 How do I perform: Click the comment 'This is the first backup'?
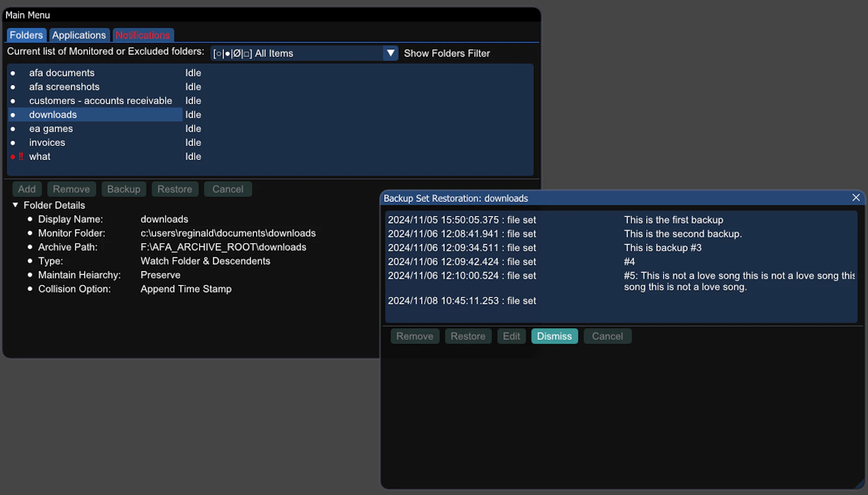pos(673,220)
